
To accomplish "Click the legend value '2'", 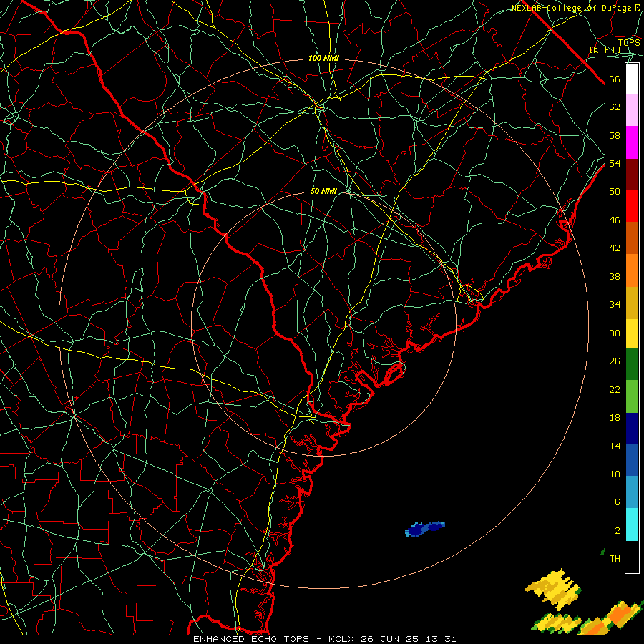I will tap(618, 531).
